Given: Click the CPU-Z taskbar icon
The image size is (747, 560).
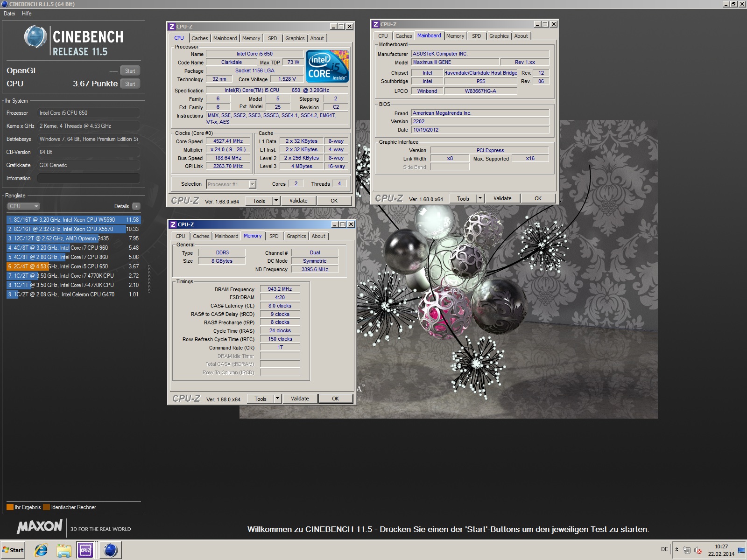Looking at the screenshot, I should 86,550.
